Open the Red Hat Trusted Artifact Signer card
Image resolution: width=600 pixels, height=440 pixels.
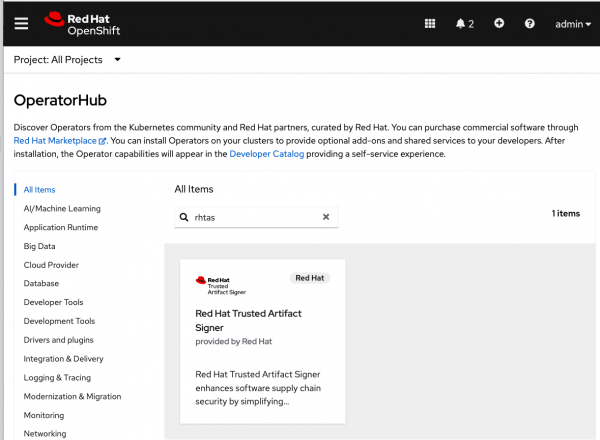tap(262, 340)
